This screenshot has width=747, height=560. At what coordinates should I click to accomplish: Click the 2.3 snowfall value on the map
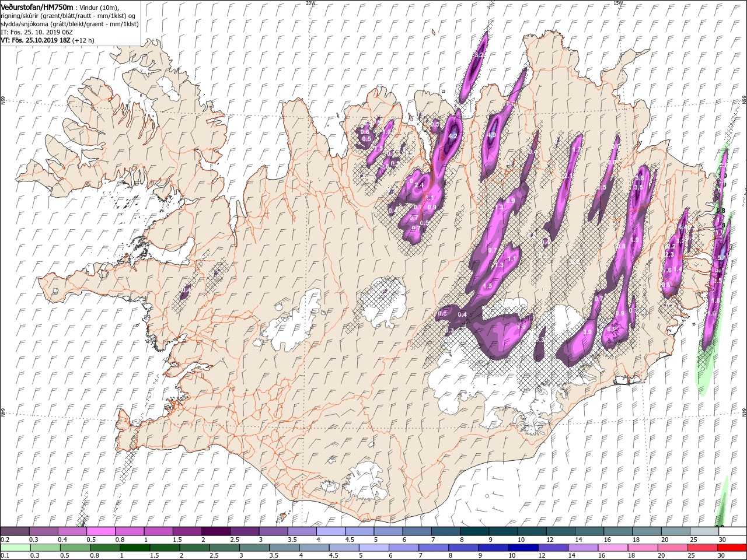670,254
